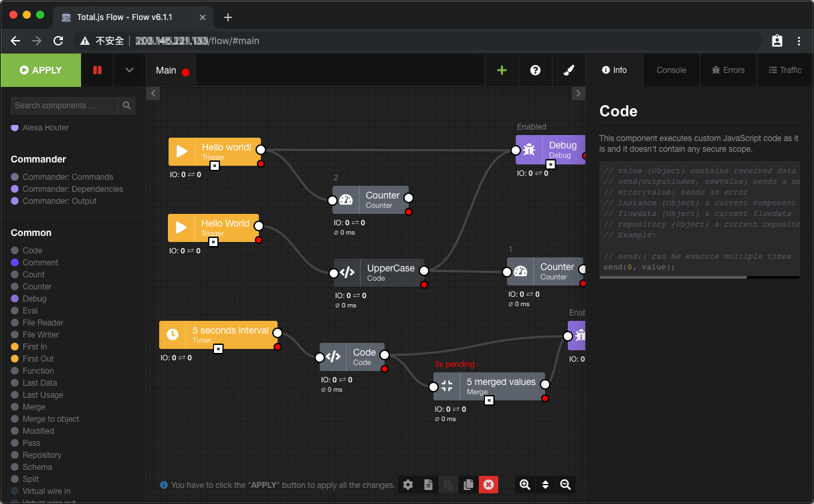The image size is (814, 504).
Task: Zoom in on the flow canvas
Action: 525,485
